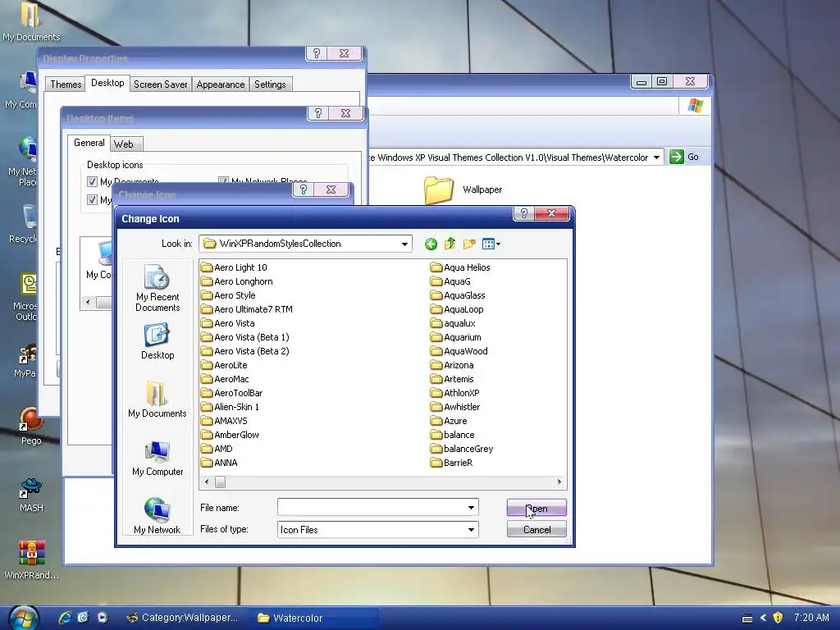Switch to the Screen Saver tab
Viewport: 840px width, 630px height.
click(x=160, y=84)
